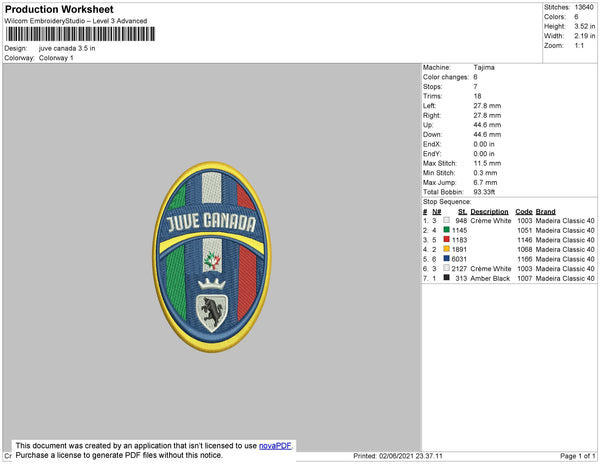This screenshot has width=600, height=464.
Task: Click the stitch count 948 in stop 1
Action: (x=461, y=221)
